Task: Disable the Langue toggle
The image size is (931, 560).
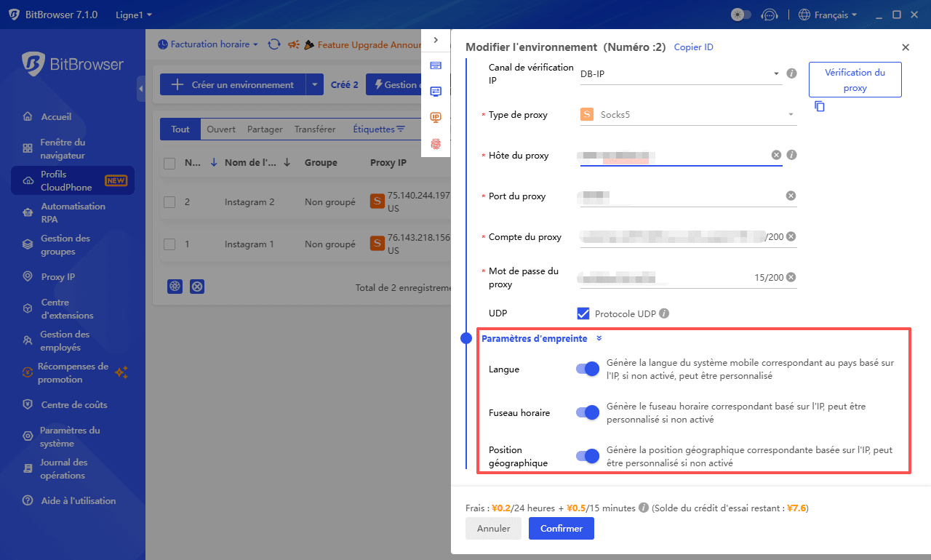Action: 587,369
